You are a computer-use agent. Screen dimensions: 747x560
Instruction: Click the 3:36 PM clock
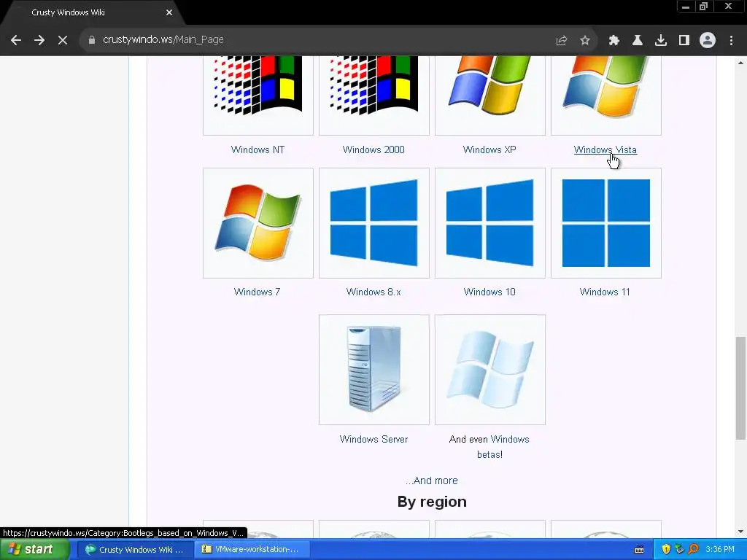pos(720,550)
